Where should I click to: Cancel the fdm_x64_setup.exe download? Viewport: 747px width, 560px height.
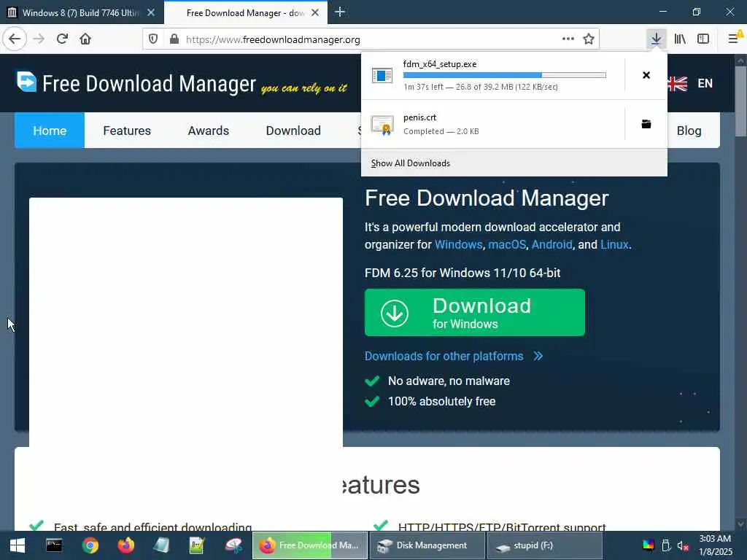click(646, 75)
